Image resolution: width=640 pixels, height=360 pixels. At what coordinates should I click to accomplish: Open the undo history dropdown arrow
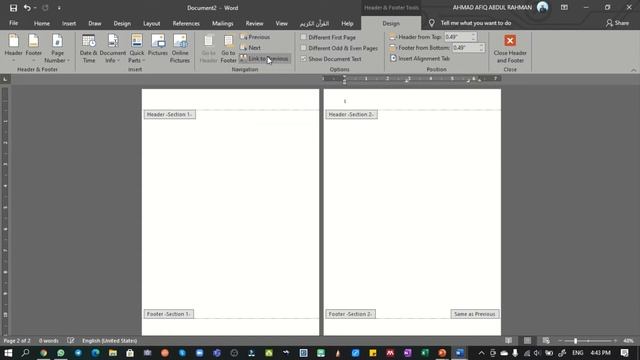tap(35, 8)
